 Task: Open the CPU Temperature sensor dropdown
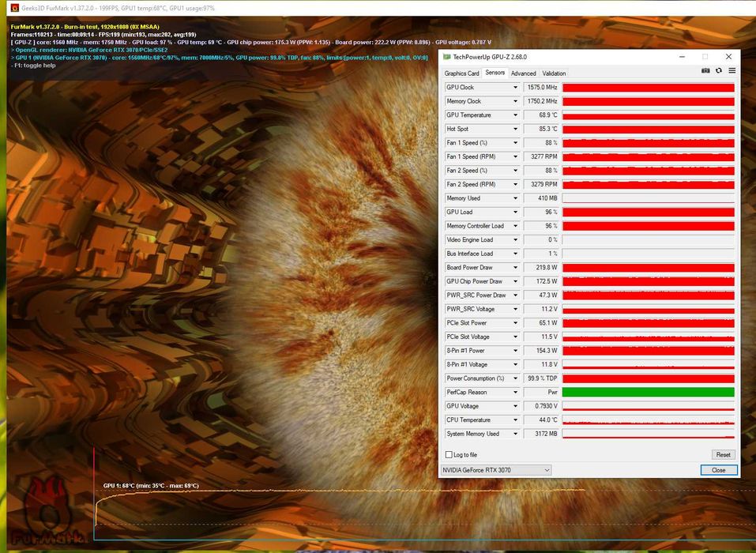515,420
